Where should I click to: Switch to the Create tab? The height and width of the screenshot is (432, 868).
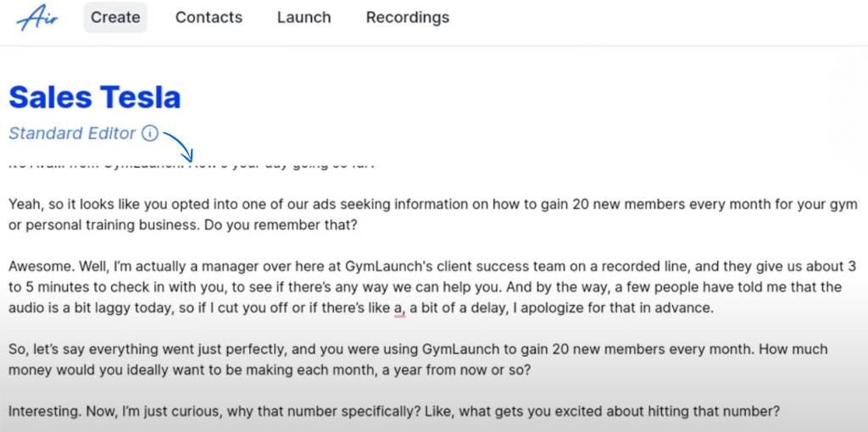coord(115,17)
